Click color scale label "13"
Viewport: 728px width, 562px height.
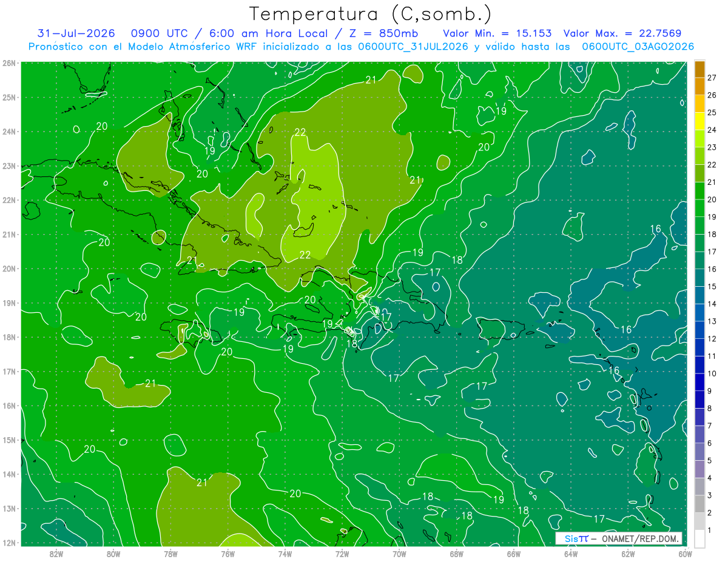[712, 321]
